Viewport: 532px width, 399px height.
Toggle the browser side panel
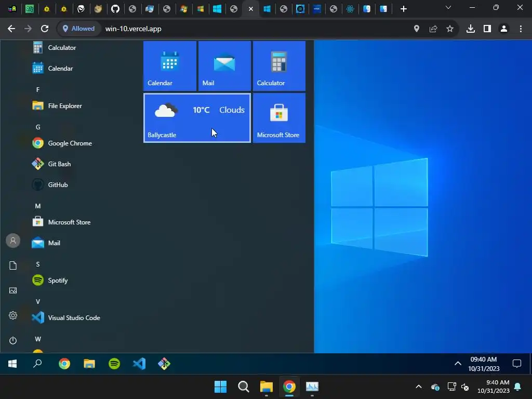click(x=487, y=29)
